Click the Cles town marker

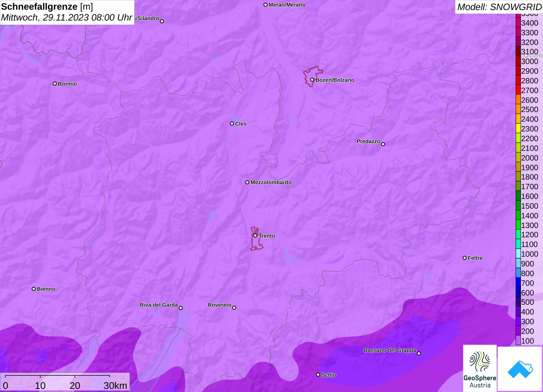(x=232, y=124)
